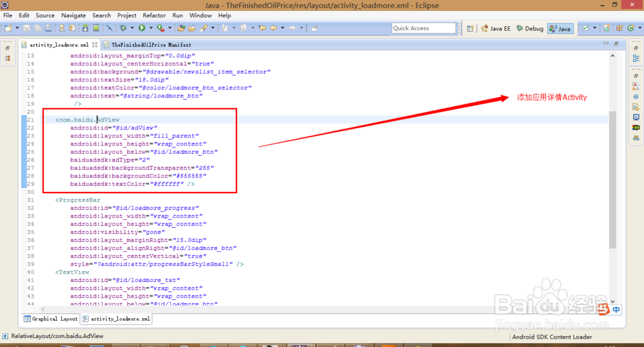Click the Last Edit Location arrow icon
Viewport: 644px width, 347px height.
pyautogui.click(x=262, y=28)
